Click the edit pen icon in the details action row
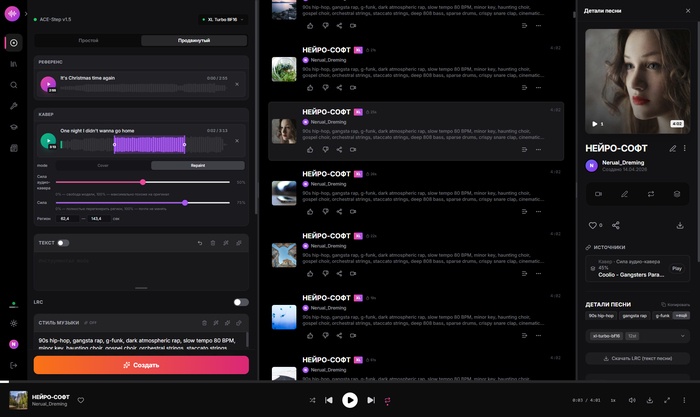 [625, 194]
